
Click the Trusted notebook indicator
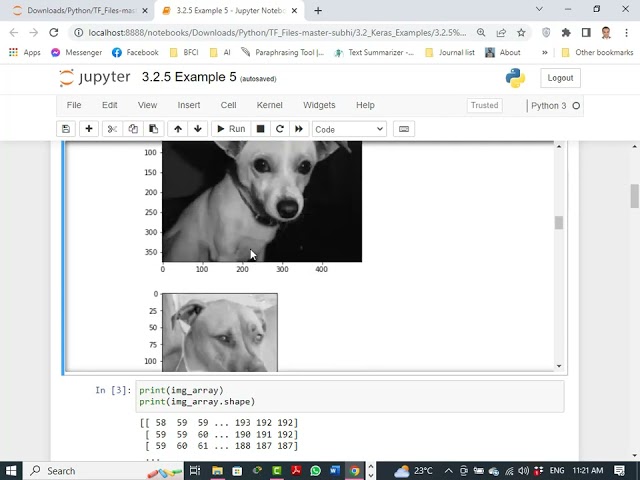pyautogui.click(x=484, y=105)
